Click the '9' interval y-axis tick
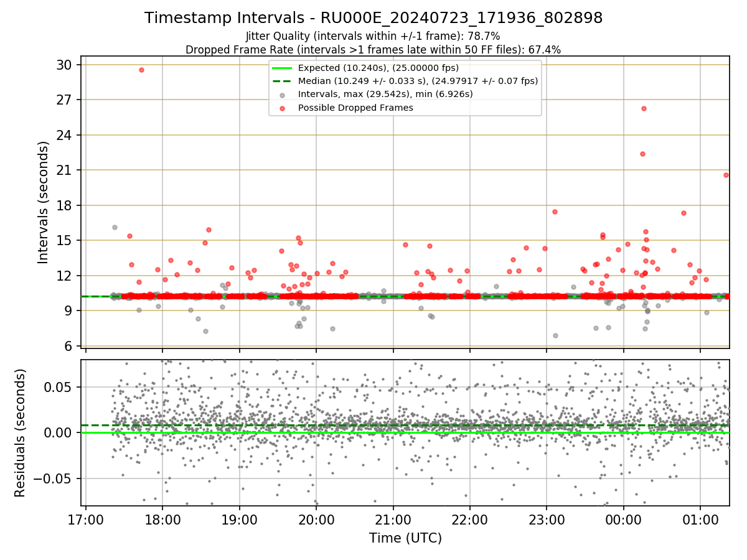Viewport: 747px width, 560px height. (x=70, y=310)
